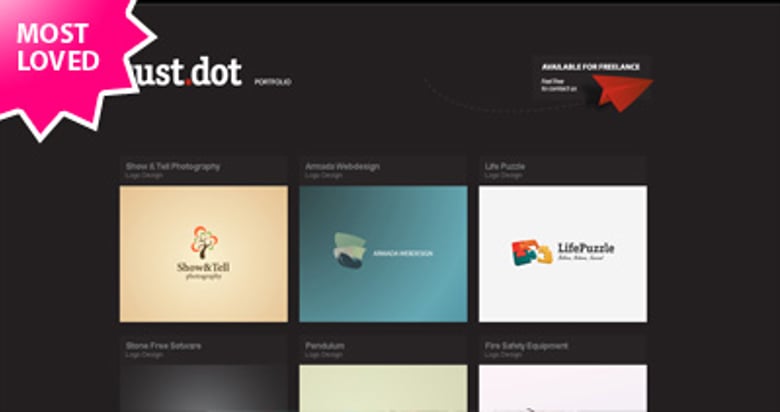Open the Armada Webdesign teal thumbnail

384,254
